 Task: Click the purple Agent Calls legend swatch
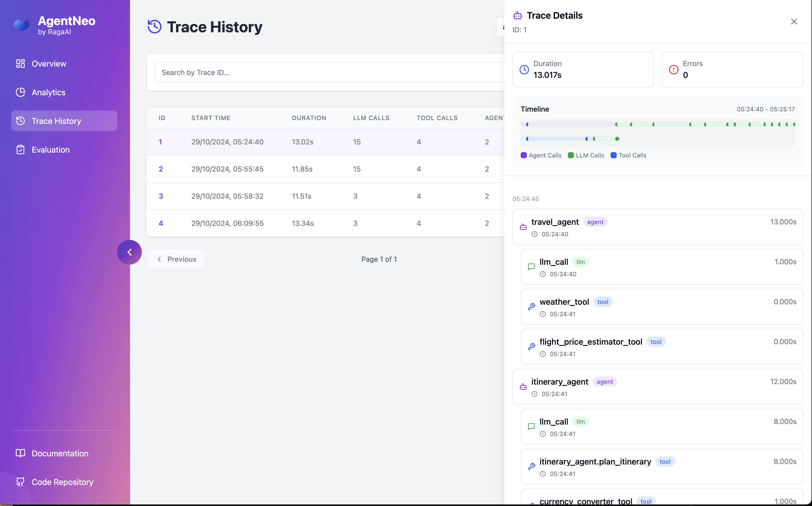pyautogui.click(x=523, y=155)
